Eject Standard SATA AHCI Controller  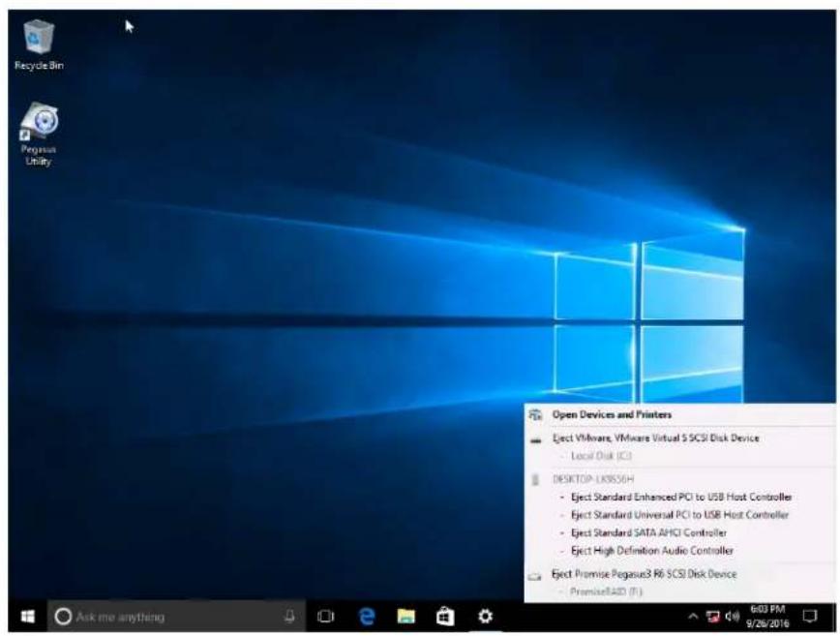648,532
